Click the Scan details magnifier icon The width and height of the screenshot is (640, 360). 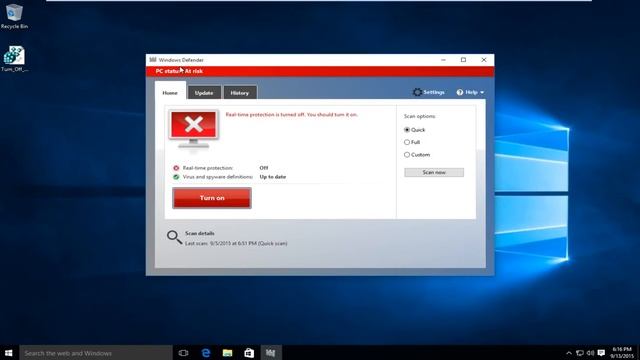pyautogui.click(x=174, y=237)
